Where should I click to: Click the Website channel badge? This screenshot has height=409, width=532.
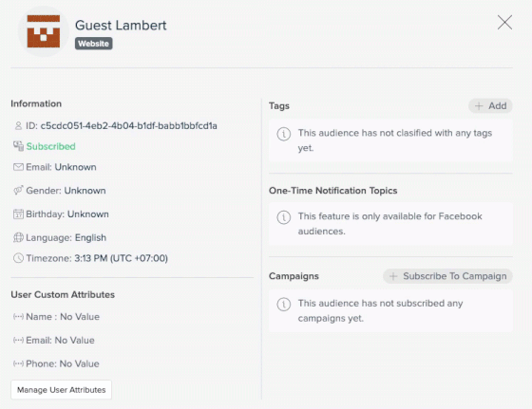(94, 44)
